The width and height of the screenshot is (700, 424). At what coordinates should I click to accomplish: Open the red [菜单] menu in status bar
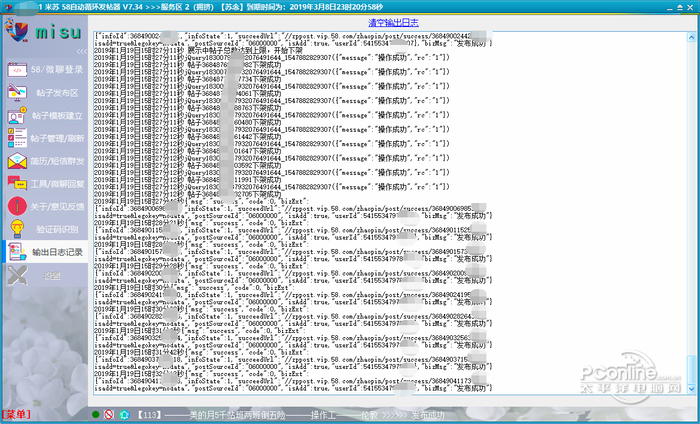coord(17,415)
